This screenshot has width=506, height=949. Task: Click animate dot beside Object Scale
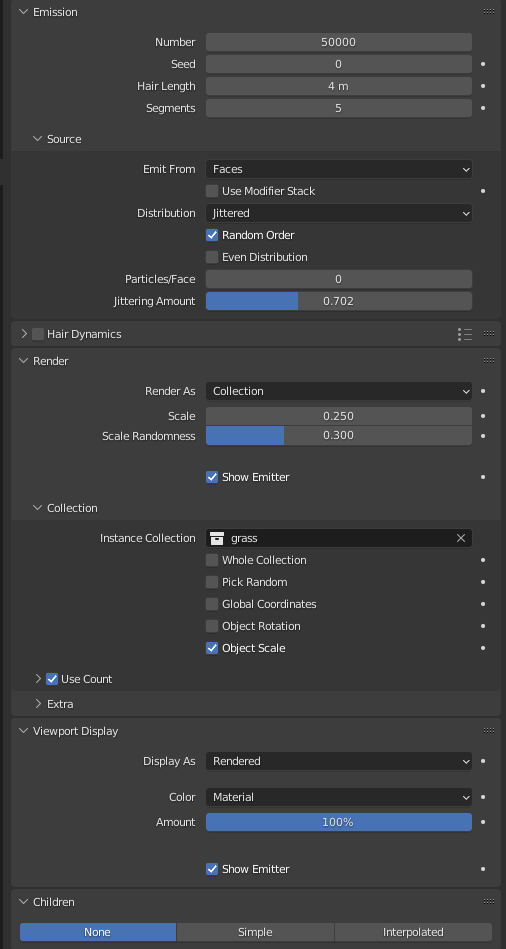click(483, 648)
